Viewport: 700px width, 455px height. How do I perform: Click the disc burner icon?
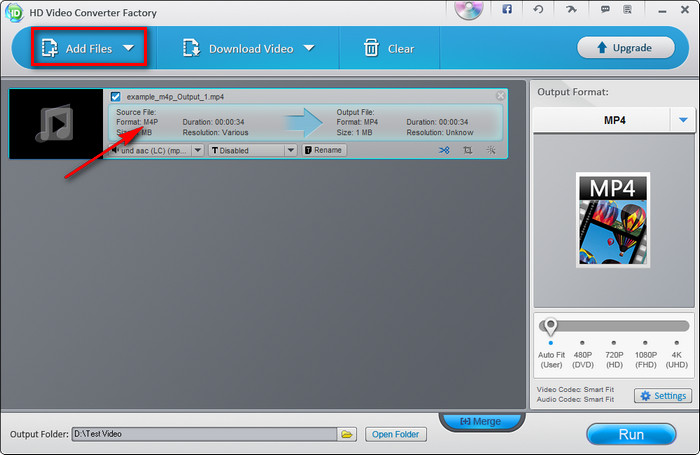click(x=468, y=10)
